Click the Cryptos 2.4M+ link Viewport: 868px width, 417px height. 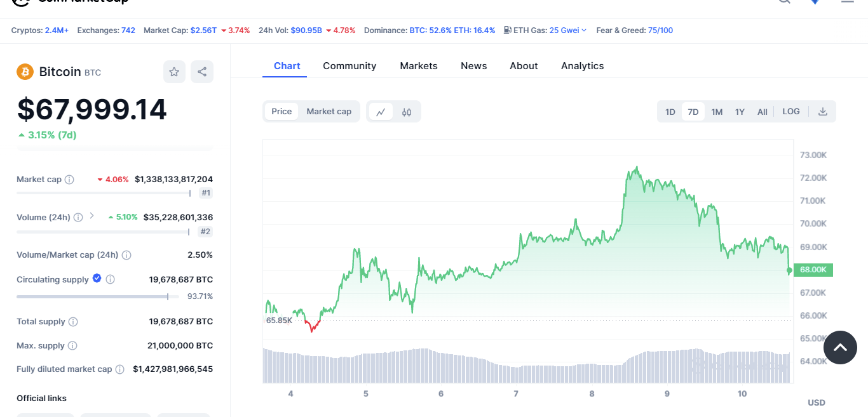(57, 30)
